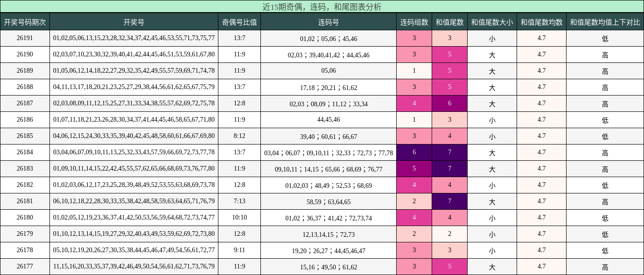
Task: Select issue number 26190
Action: (x=25, y=55)
